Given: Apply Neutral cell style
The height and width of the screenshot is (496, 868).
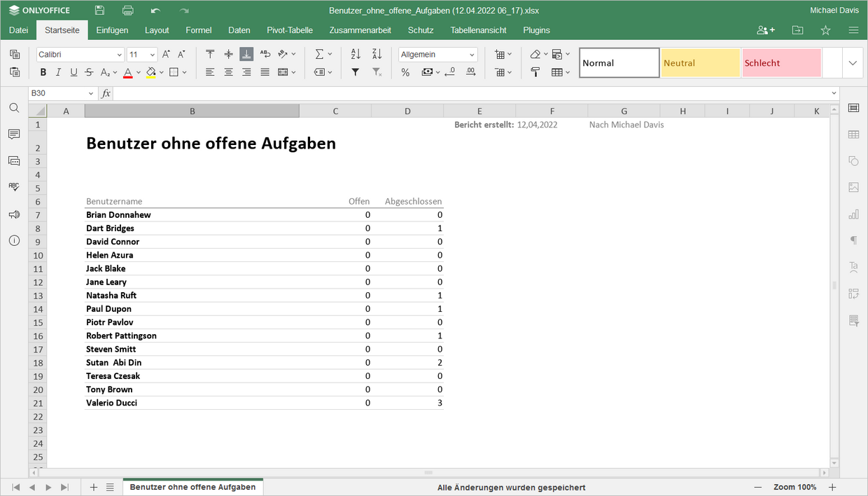Looking at the screenshot, I should (701, 63).
